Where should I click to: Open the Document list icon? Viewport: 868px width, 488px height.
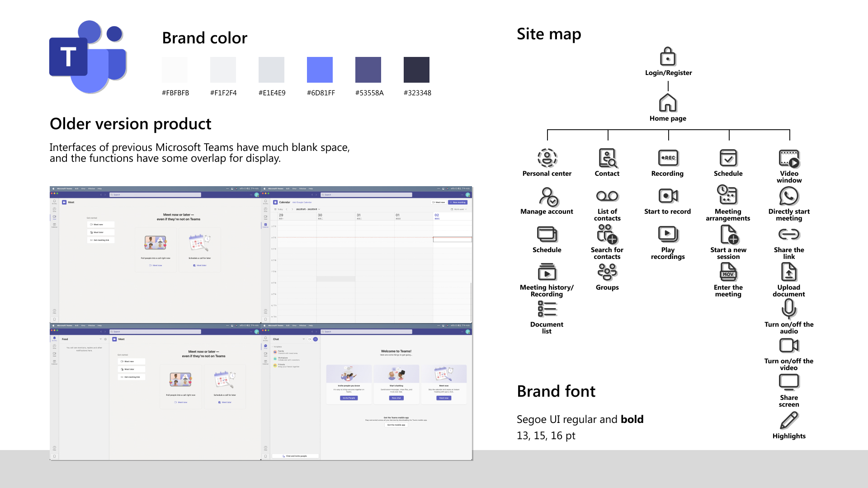coord(547,309)
